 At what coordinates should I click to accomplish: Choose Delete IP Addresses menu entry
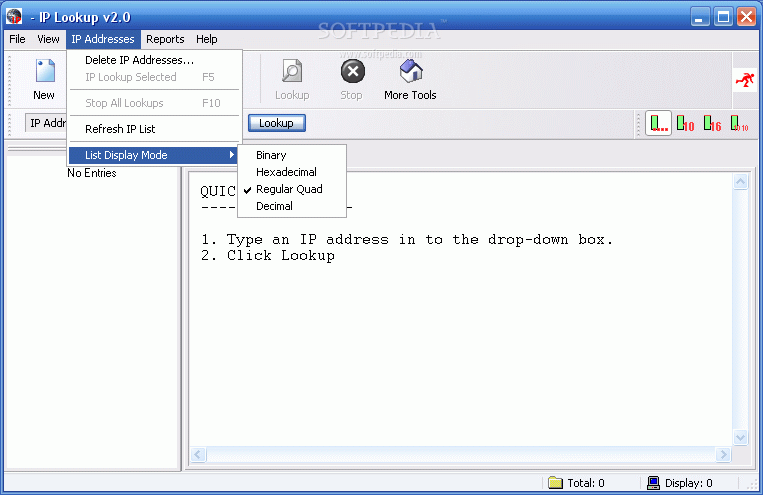point(154,60)
